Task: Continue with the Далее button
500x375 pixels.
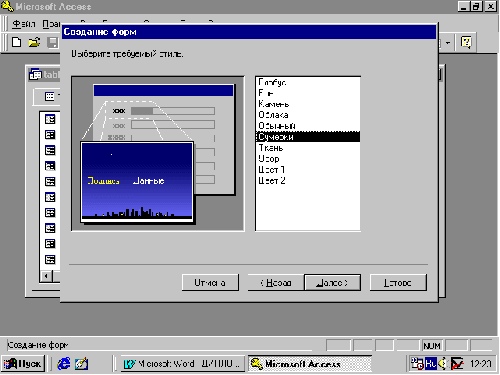Action: (332, 283)
